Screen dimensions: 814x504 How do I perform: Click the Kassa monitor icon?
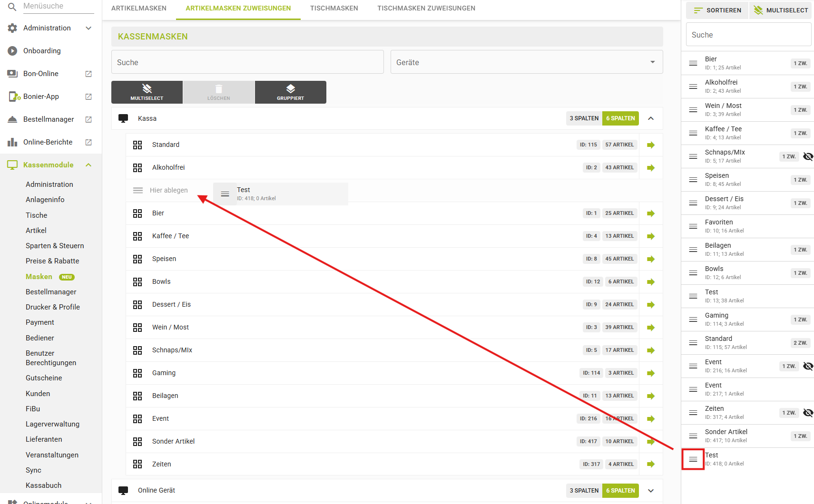(x=123, y=118)
